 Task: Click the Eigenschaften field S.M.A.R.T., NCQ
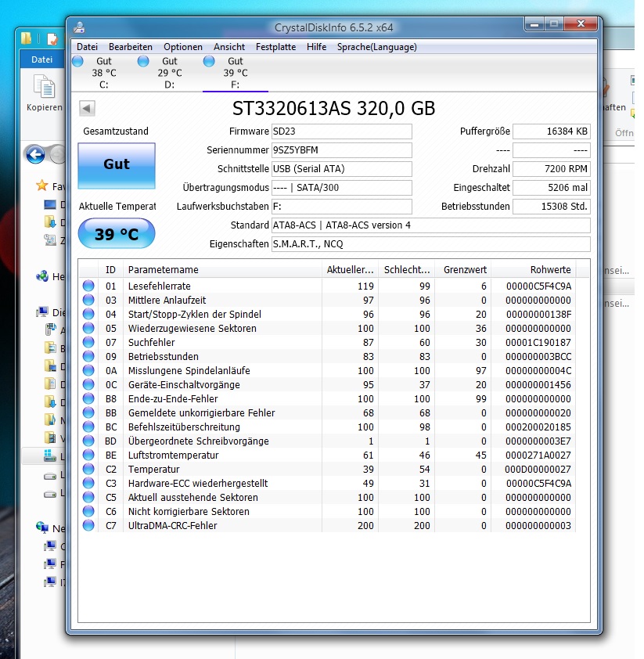tap(430, 243)
